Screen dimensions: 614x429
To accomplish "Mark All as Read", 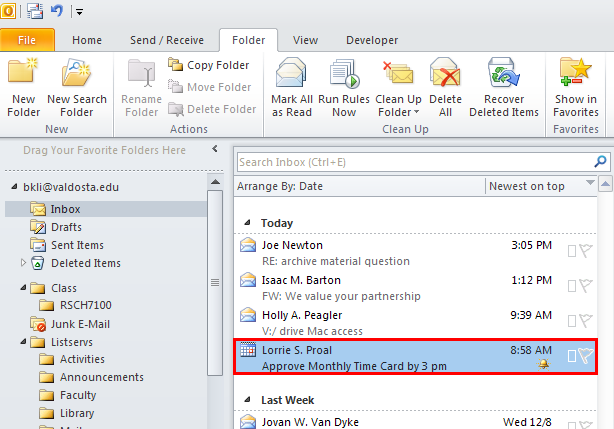I will pos(291,87).
